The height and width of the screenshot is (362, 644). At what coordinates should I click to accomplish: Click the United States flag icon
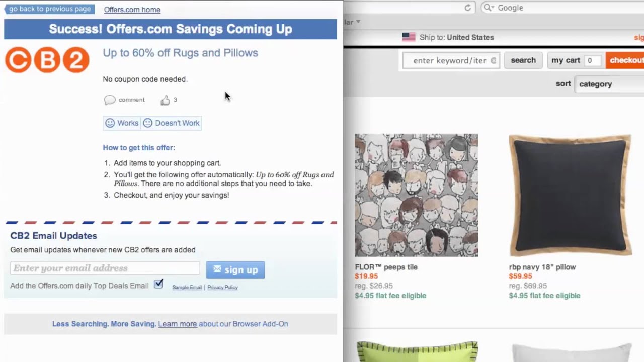click(x=409, y=37)
